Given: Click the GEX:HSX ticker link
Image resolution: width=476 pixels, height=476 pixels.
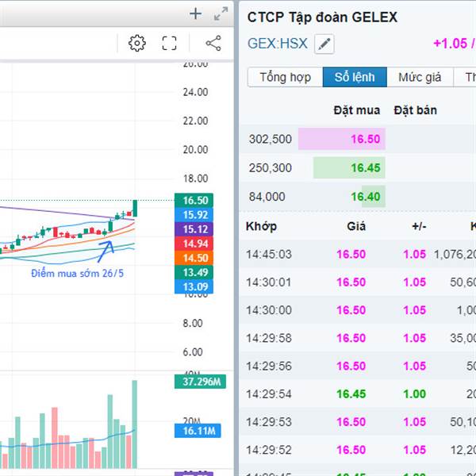Looking at the screenshot, I should [x=278, y=44].
